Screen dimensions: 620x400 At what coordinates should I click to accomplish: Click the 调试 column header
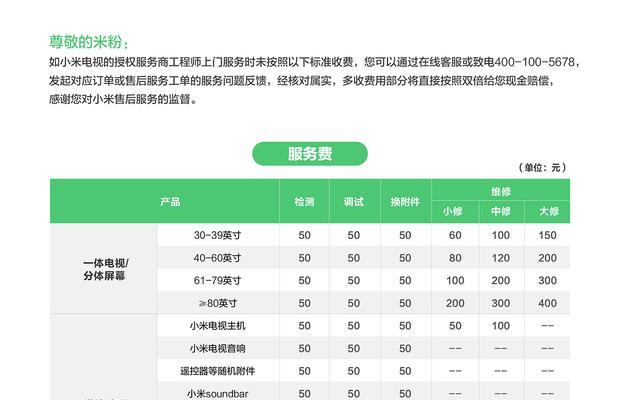353,202
